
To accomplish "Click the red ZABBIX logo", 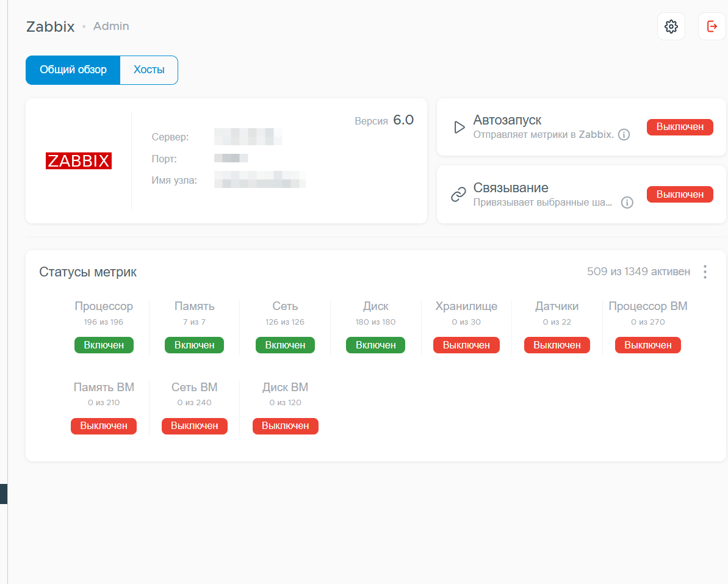I will [x=79, y=160].
